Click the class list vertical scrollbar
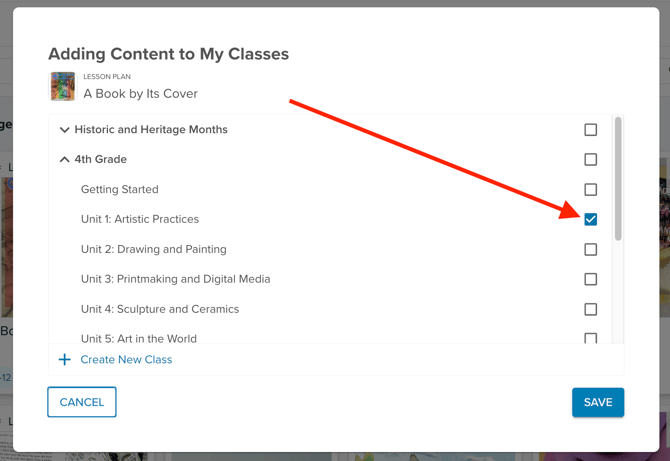This screenshot has width=670, height=461. click(618, 179)
